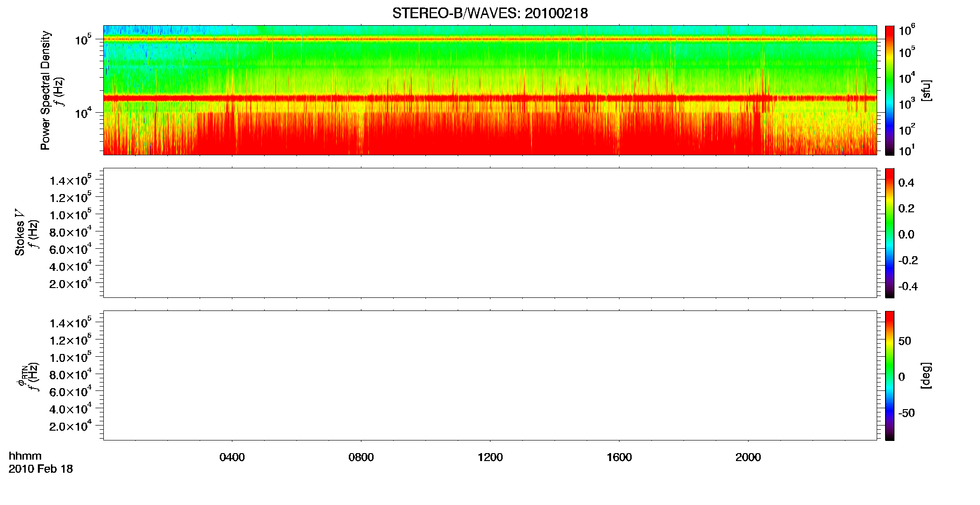Select the 10^3 label on sfu color bar
The image size is (980, 505).
pyautogui.click(x=907, y=104)
